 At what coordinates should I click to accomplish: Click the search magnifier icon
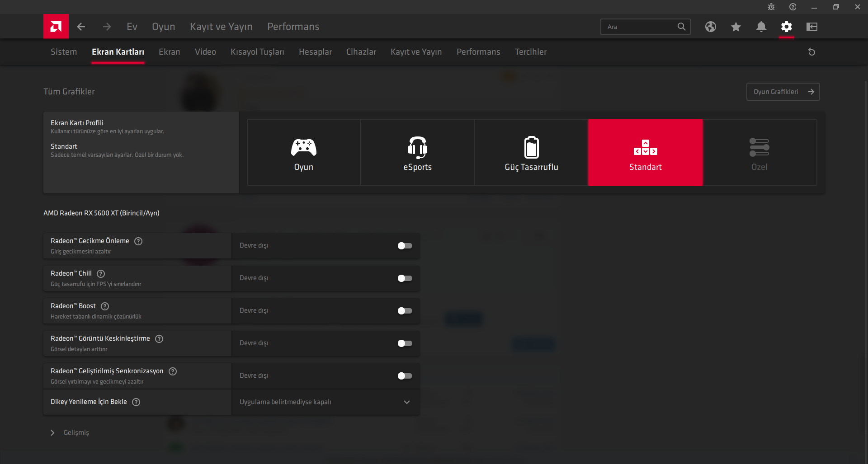(x=681, y=27)
